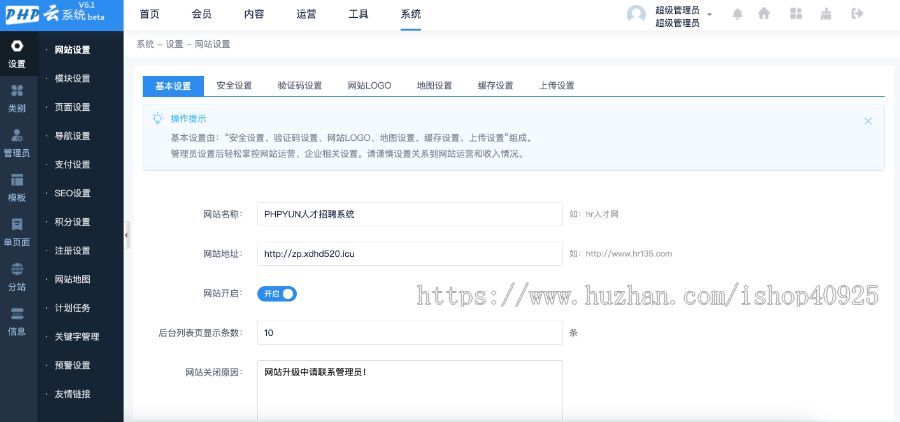
Task: Expand the 超级管理员 user dropdown
Action: 709,15
